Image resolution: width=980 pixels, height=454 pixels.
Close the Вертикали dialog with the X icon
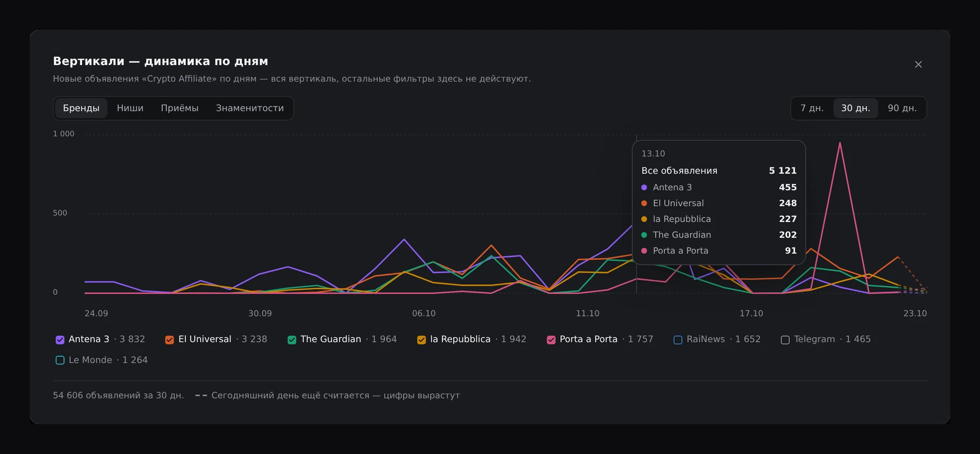coord(918,64)
